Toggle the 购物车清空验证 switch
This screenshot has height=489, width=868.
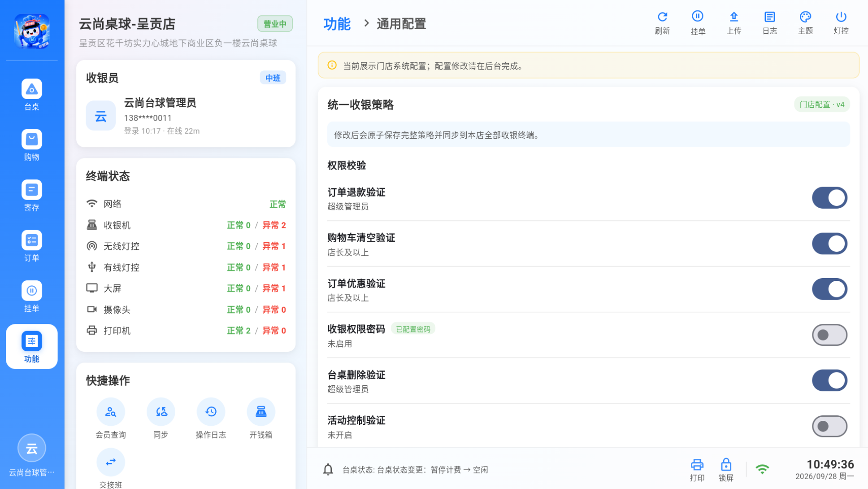click(x=829, y=244)
